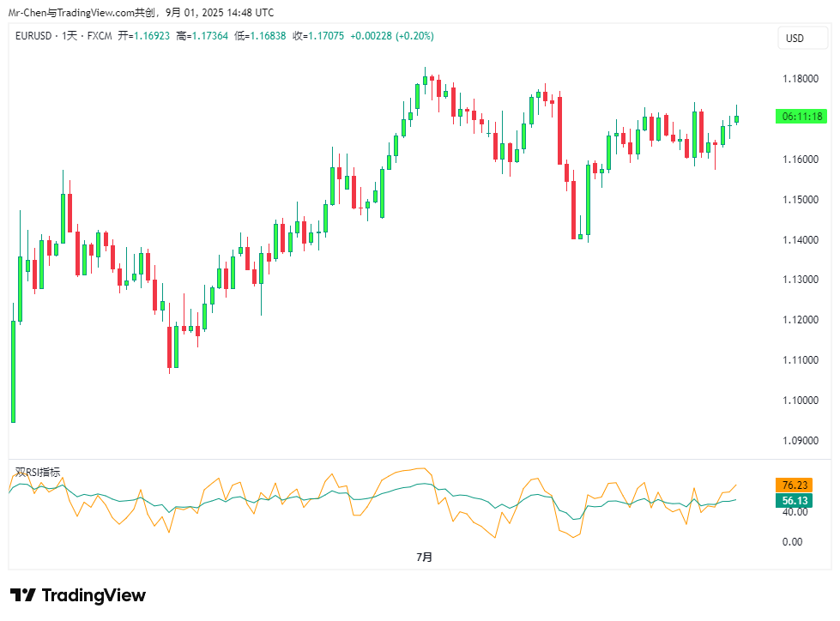Click the 1.16000 price axis label

(x=801, y=159)
